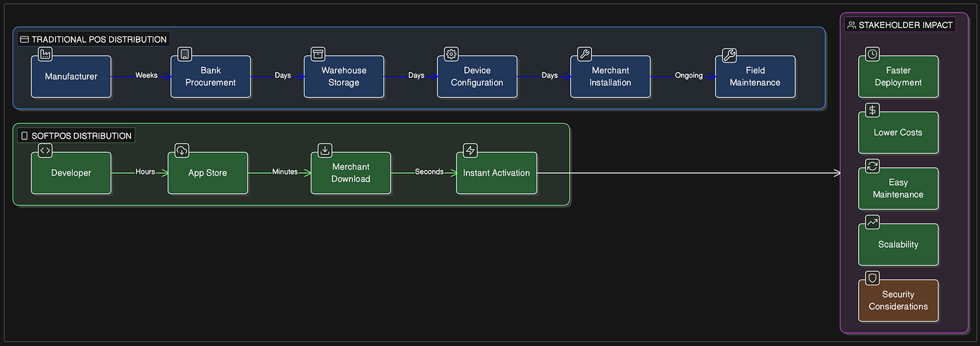Select the Merchant Installation node
Image resolution: width=980 pixels, height=346 pixels.
click(x=610, y=76)
